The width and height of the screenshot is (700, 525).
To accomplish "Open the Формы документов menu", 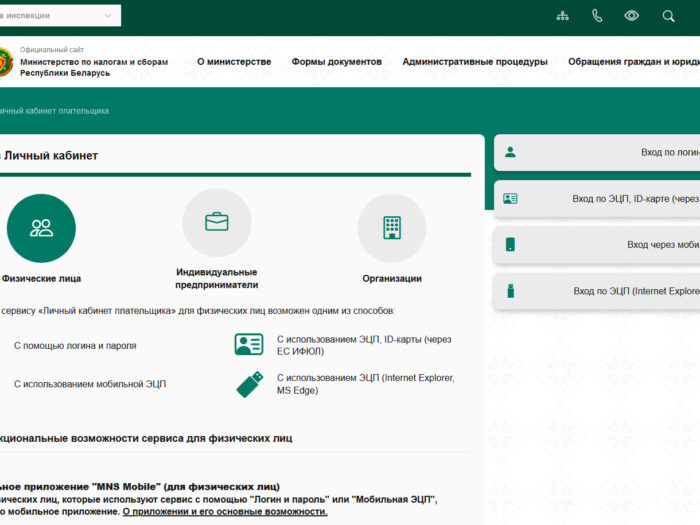I will click(337, 62).
